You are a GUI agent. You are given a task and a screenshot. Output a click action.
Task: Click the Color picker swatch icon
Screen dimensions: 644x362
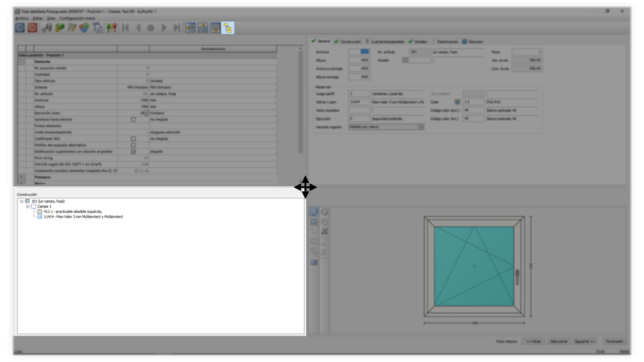(457, 102)
